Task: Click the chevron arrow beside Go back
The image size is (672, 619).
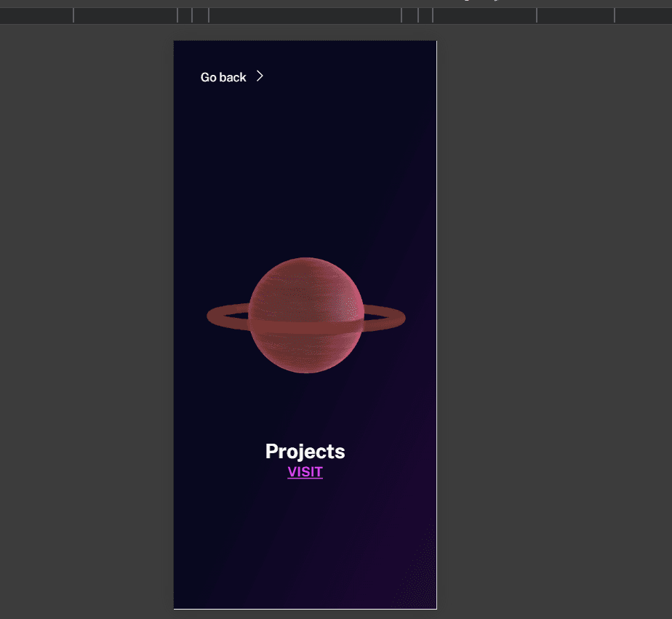Action: coord(260,76)
